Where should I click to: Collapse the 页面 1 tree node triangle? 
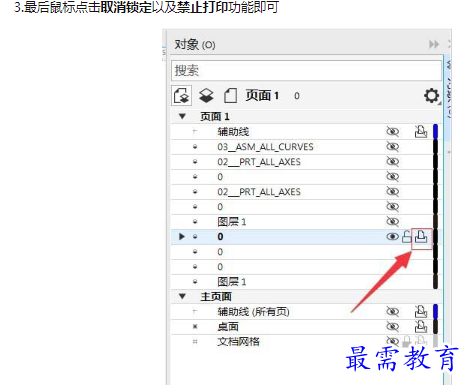(182, 116)
